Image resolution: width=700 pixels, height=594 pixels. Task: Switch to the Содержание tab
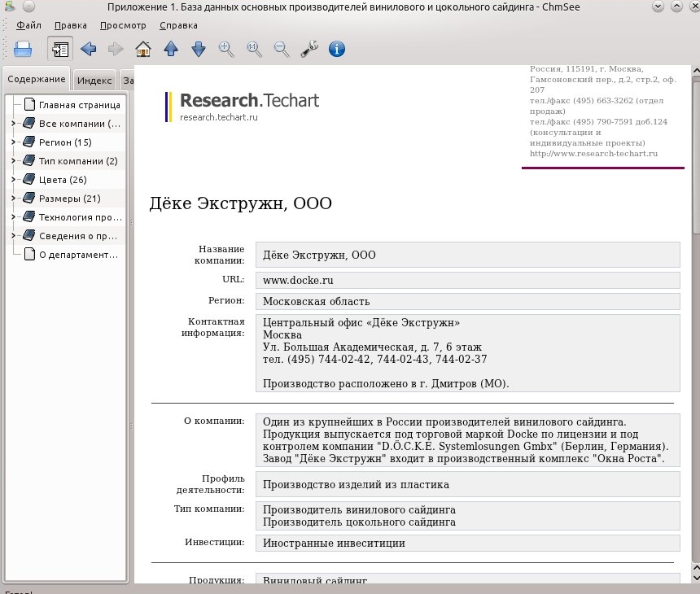point(36,79)
